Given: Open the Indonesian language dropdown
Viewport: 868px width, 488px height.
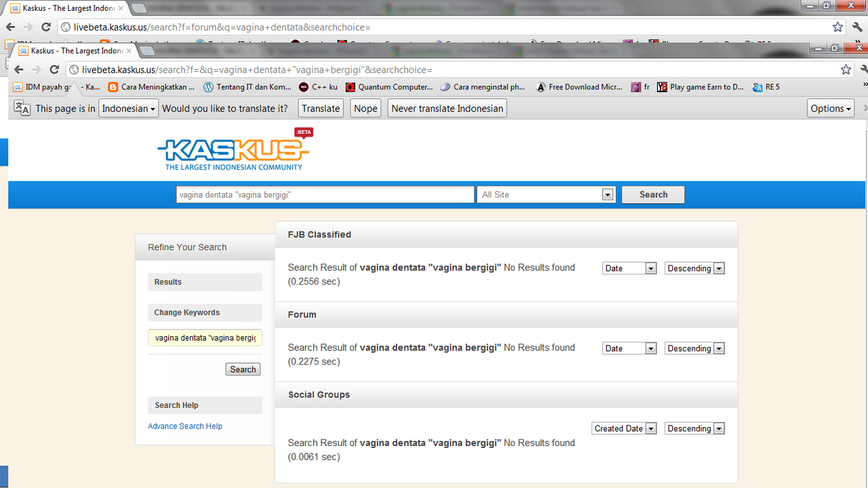Looking at the screenshot, I should pos(129,108).
